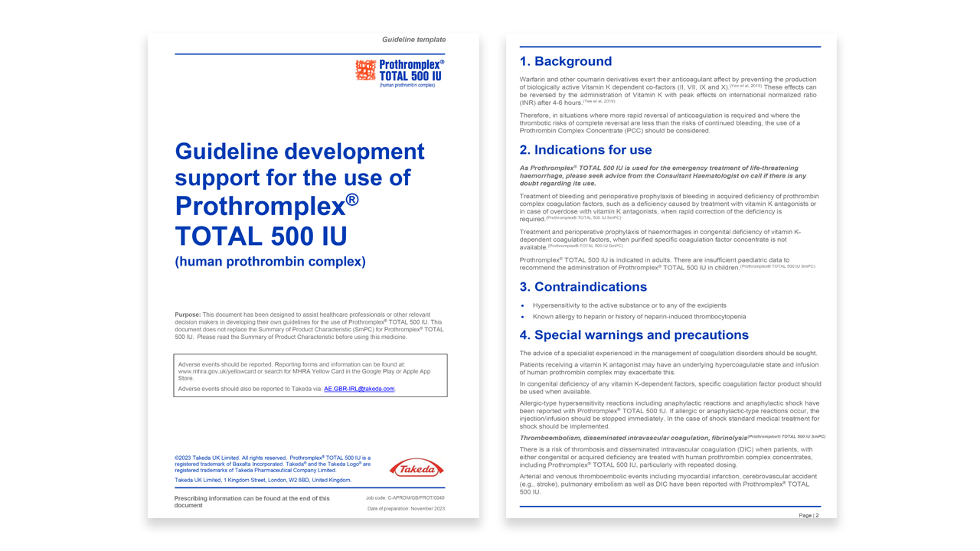Click paragraph starting 'Therefore, in situations'
Image resolution: width=980 pixels, height=551 pixels.
coord(660,122)
